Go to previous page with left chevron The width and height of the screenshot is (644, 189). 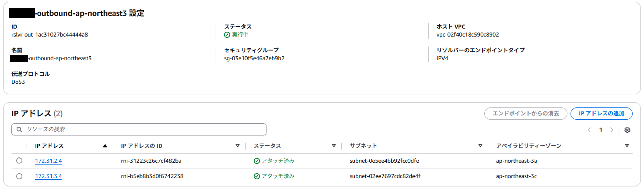(x=590, y=130)
